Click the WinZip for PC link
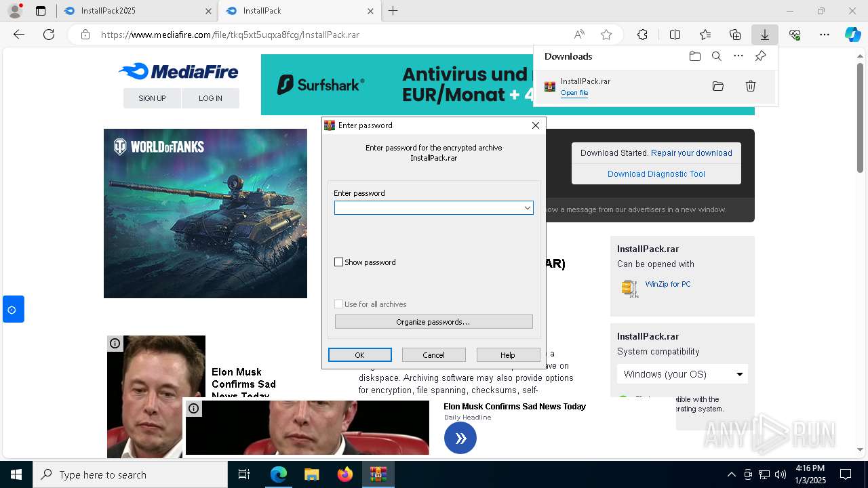Viewport: 868px width, 488px height. click(668, 284)
